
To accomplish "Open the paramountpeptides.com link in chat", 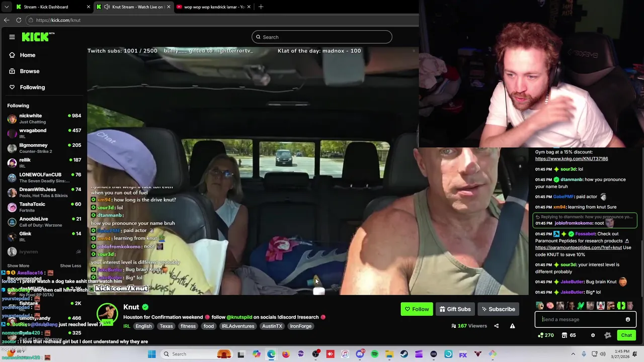I will pos(578,247).
